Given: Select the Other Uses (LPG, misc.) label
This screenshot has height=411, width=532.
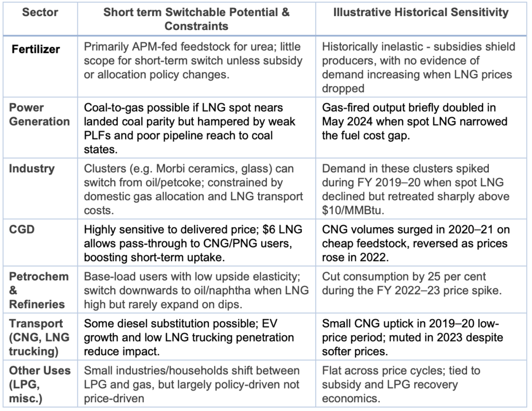Looking at the screenshot, I should (40, 385).
